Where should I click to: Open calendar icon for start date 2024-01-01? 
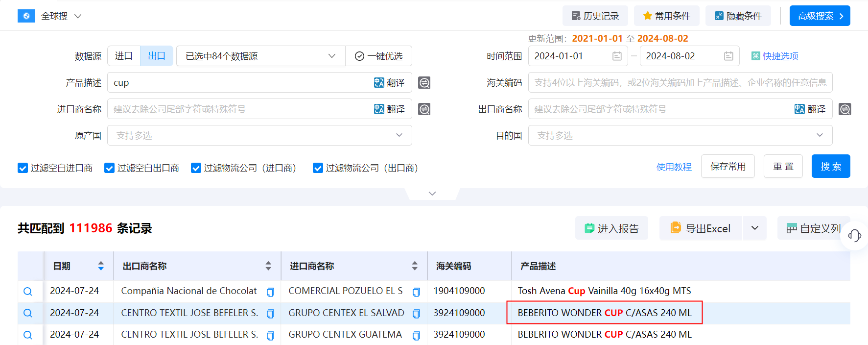617,56
